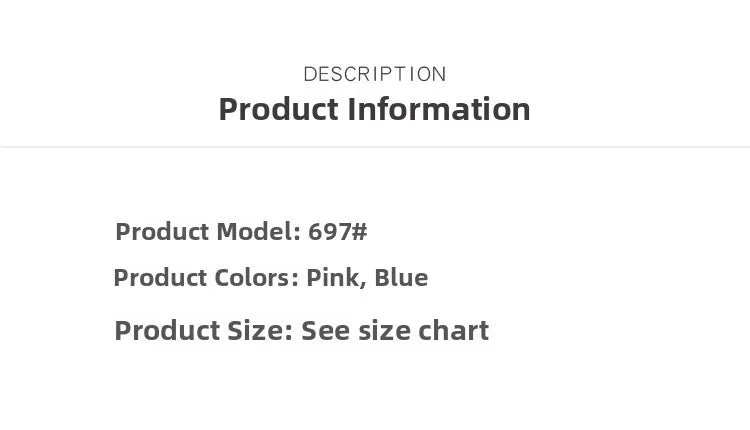The height and width of the screenshot is (430, 750).
Task: Click the word Information in the title
Action: click(439, 109)
